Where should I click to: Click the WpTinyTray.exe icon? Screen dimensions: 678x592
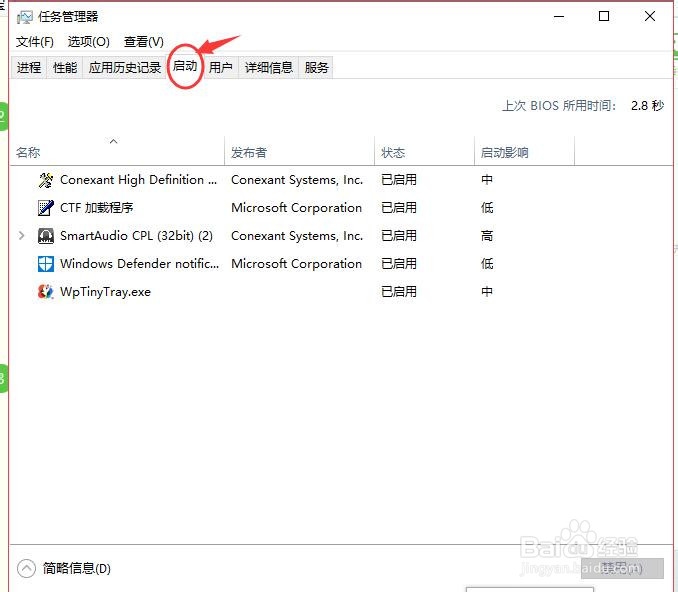(x=45, y=292)
